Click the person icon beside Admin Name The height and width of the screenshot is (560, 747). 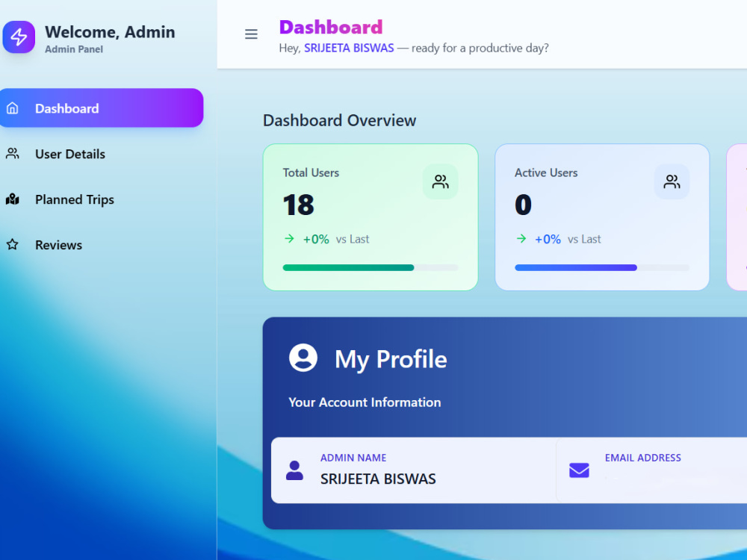(294, 470)
